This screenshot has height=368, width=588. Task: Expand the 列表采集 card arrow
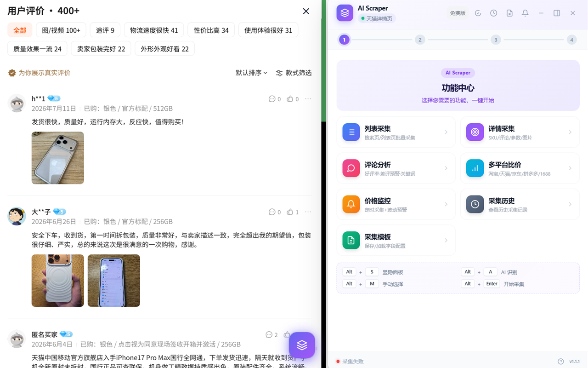click(446, 132)
